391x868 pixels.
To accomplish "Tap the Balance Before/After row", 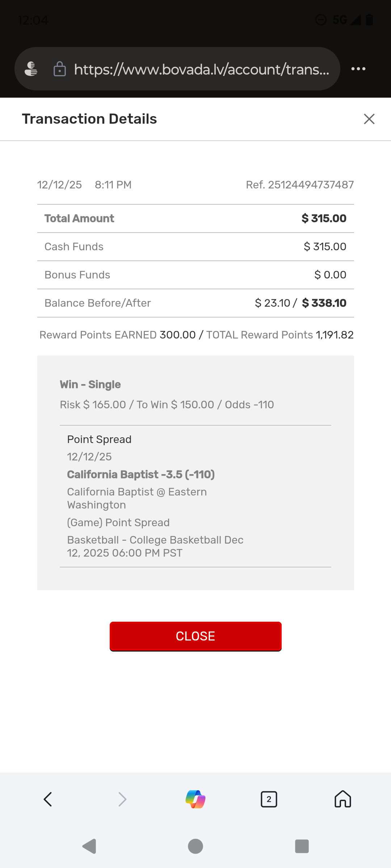I will tap(195, 303).
